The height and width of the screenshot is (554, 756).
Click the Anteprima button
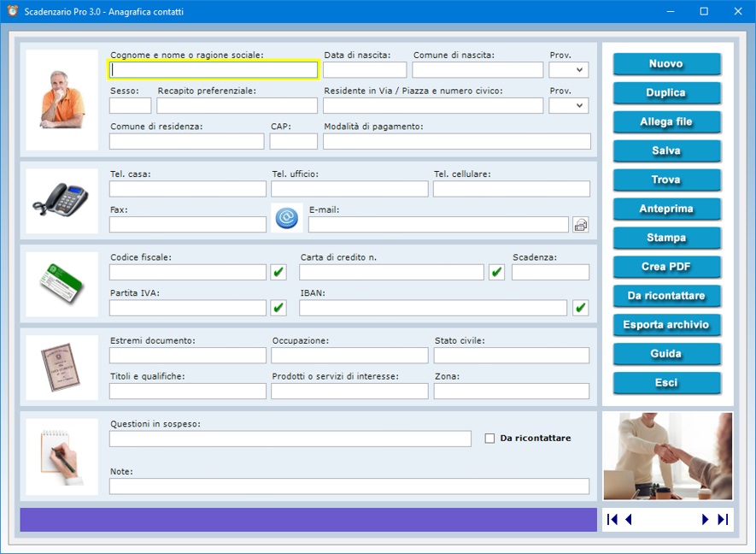(x=667, y=209)
